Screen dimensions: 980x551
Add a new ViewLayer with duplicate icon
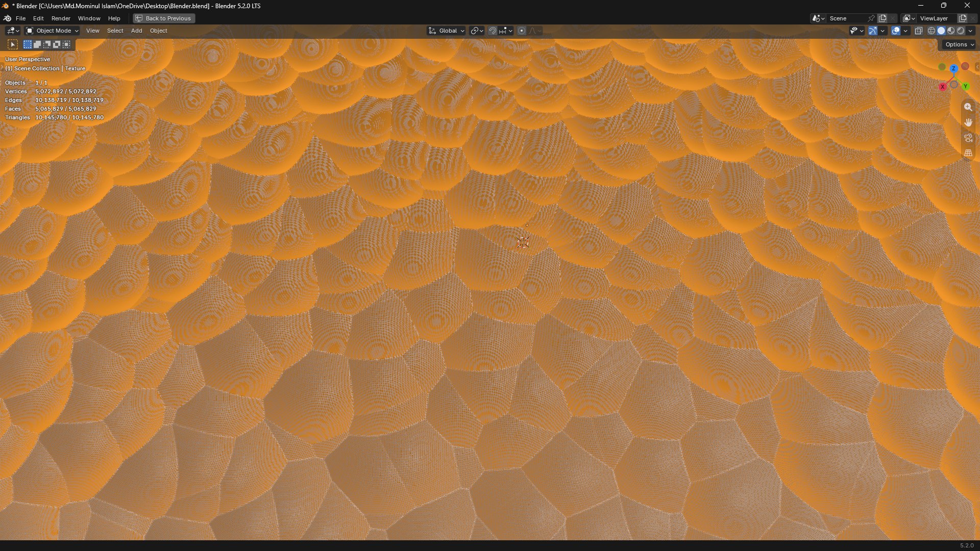(963, 18)
